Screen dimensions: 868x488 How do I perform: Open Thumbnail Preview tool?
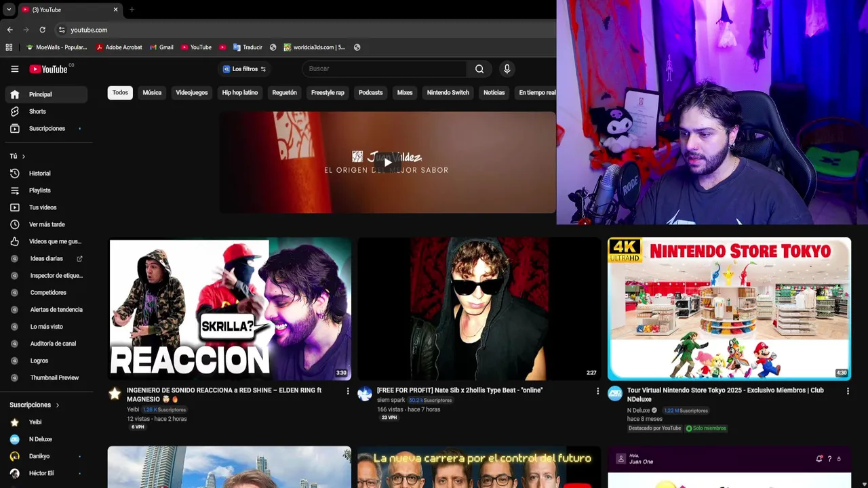pyautogui.click(x=46, y=378)
